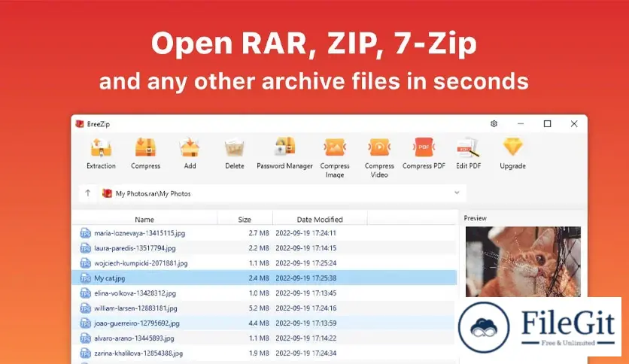
Task: Open the Compress PDF tool
Action: (424, 153)
